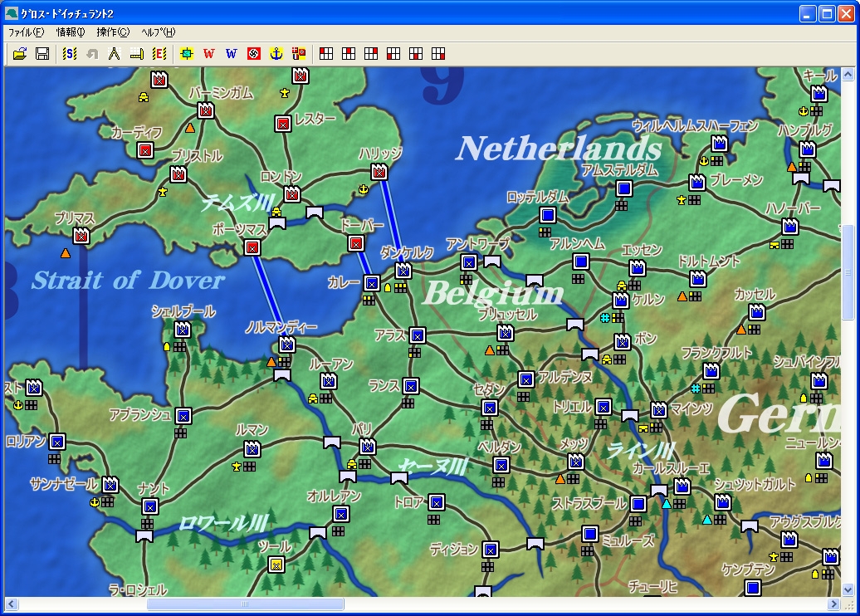Click the striped S toolbar icon
The image size is (860, 616).
pyautogui.click(x=70, y=54)
